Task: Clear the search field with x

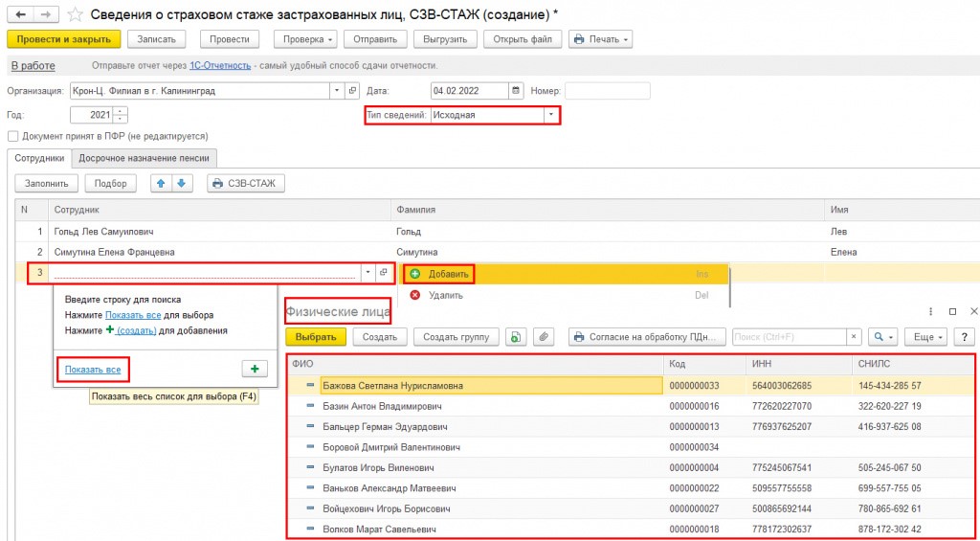Action: [854, 336]
